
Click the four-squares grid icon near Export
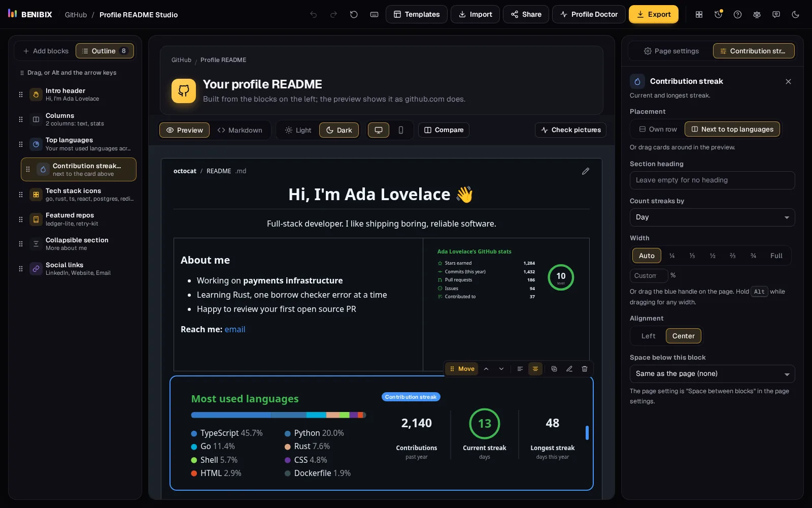(x=699, y=14)
